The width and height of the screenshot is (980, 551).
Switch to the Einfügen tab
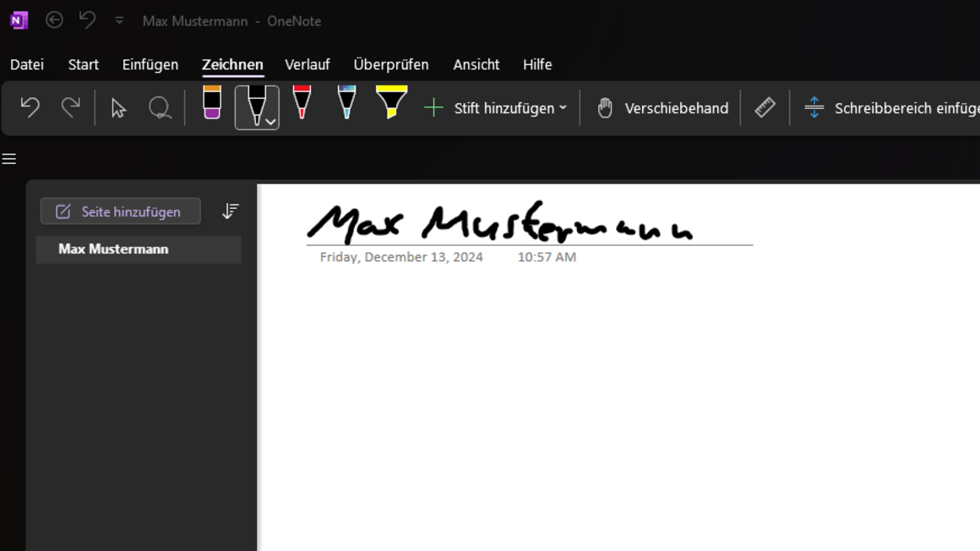point(150,64)
